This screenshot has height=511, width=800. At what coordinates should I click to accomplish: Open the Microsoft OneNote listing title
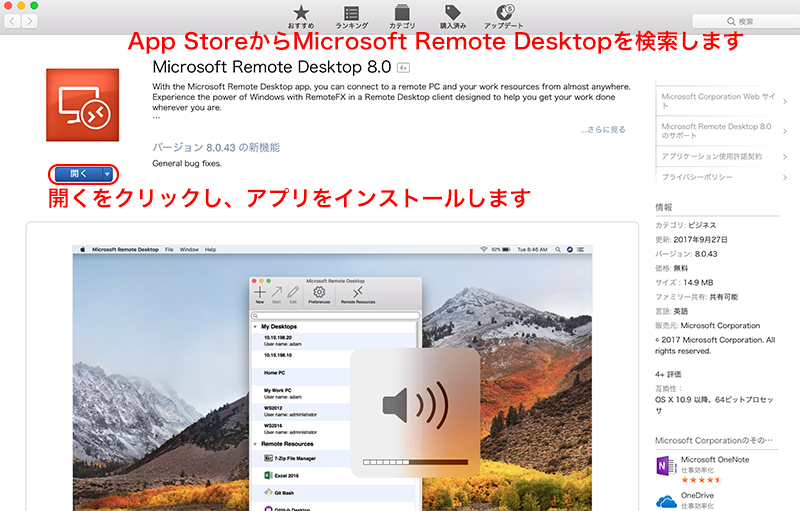click(715, 459)
